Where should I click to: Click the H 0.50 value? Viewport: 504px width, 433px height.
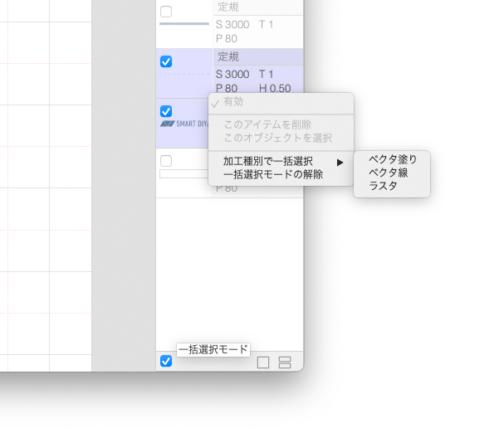pyautogui.click(x=275, y=88)
